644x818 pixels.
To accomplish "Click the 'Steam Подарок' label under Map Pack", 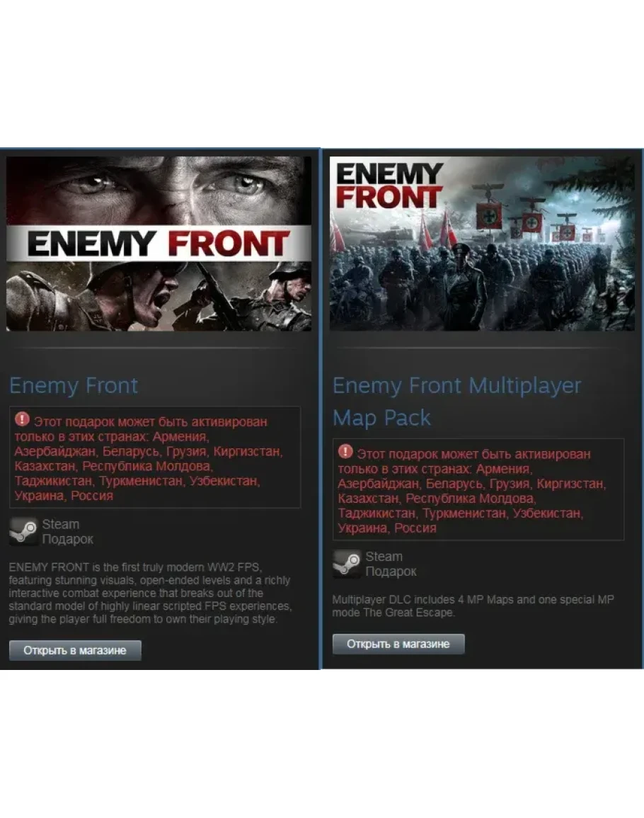I will (391, 564).
